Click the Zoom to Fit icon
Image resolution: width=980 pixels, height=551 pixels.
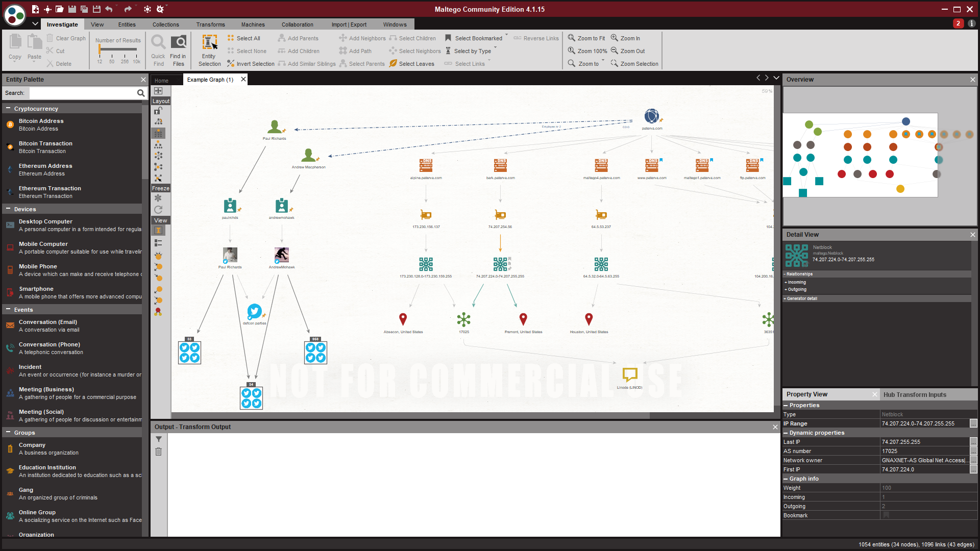click(x=572, y=38)
